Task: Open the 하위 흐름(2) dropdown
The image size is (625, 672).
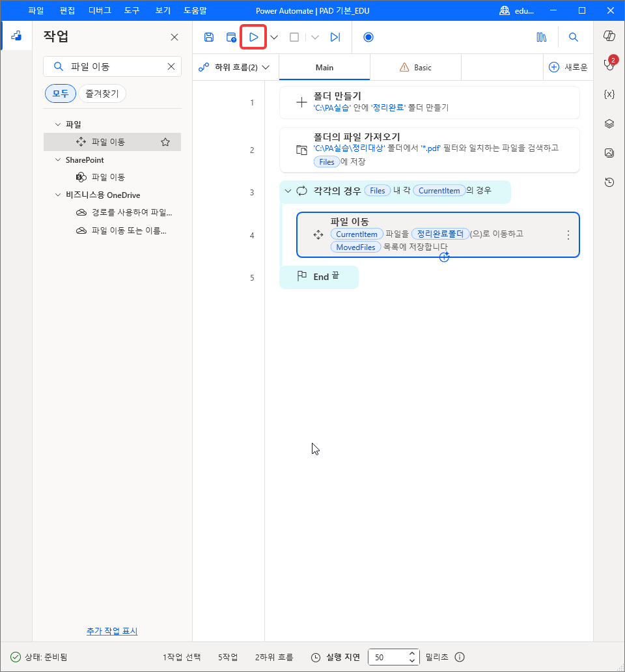Action: 234,67
